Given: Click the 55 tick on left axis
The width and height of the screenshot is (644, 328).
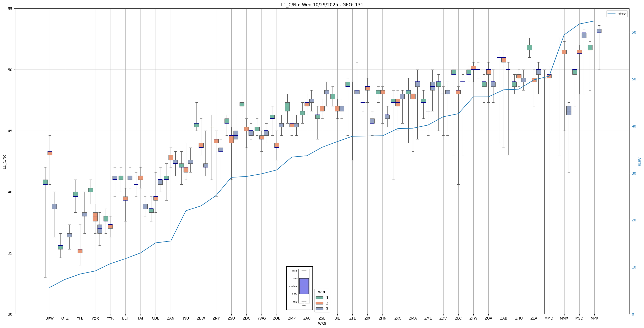Looking at the screenshot, I should coord(10,9).
